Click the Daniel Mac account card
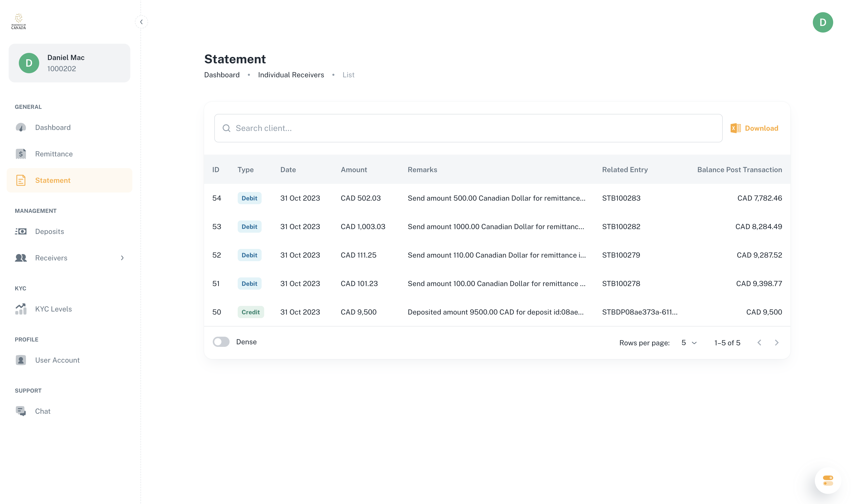This screenshot has height=504, width=851. 69,63
